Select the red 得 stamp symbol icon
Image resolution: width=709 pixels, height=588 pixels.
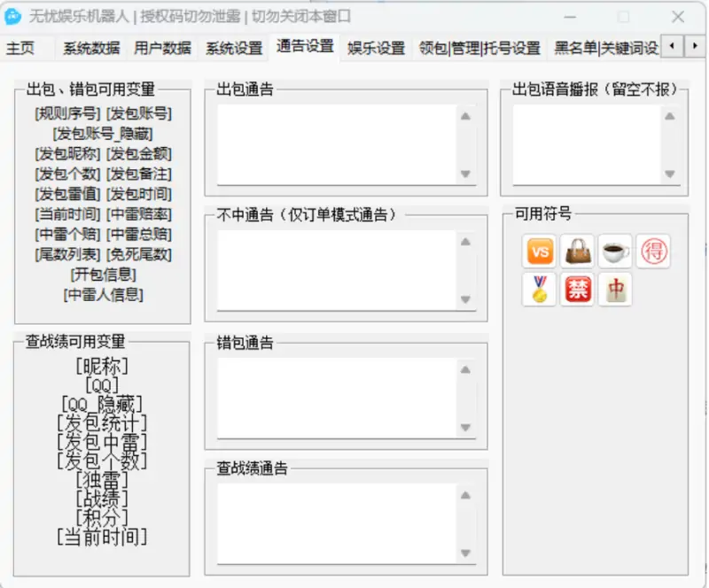pyautogui.click(x=652, y=251)
